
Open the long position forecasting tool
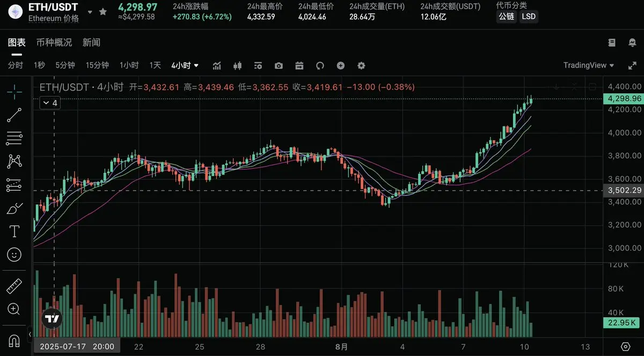(x=14, y=185)
